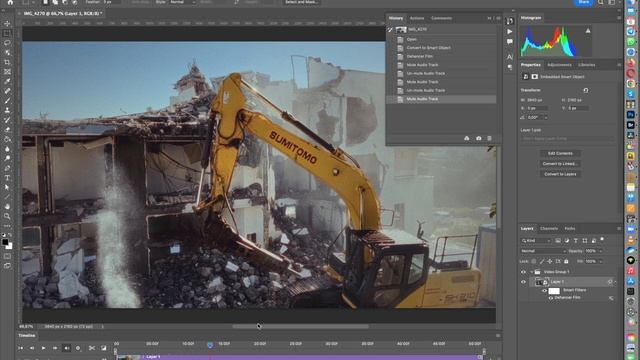The height and width of the screenshot is (360, 640).
Task: Select the Spot Healing Brush tool
Action: coord(7,91)
